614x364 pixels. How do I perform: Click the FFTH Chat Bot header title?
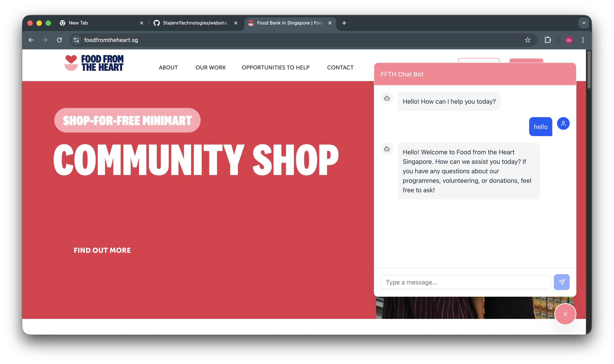pos(402,74)
